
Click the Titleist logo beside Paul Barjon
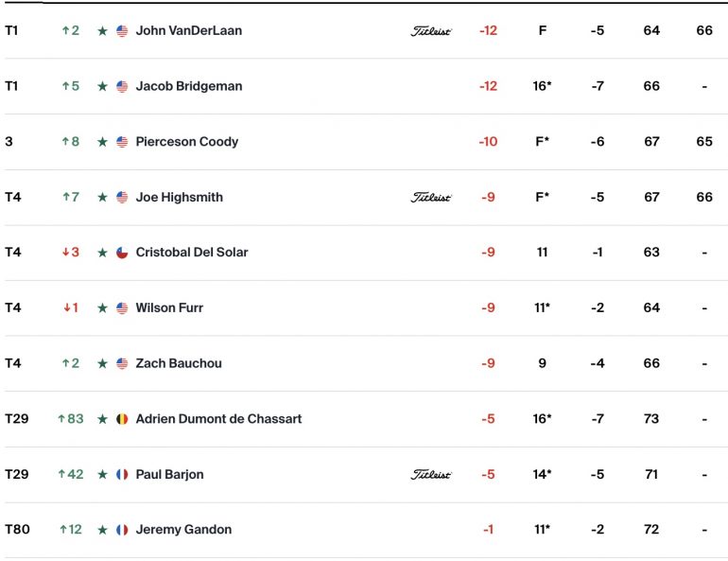(x=431, y=475)
